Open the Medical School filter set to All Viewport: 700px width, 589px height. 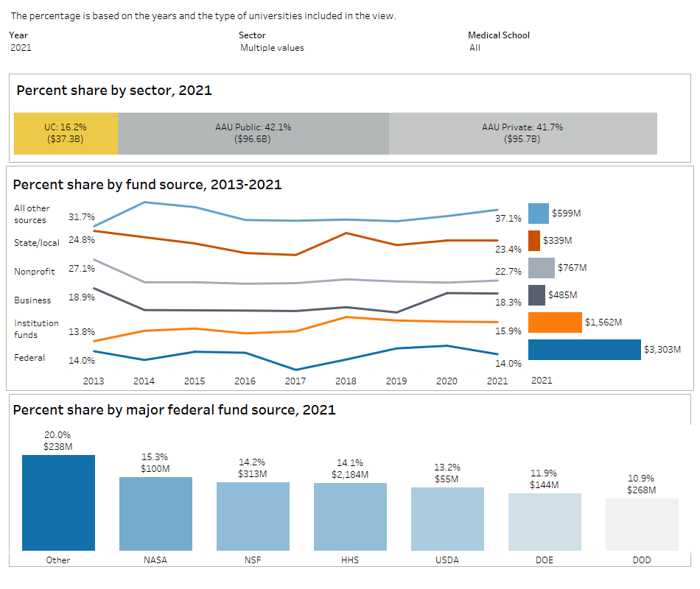475,48
